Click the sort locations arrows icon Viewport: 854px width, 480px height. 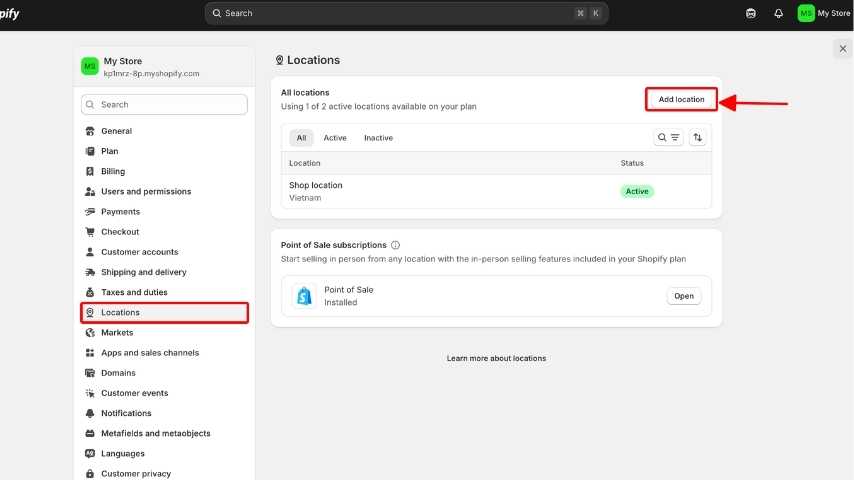pos(698,137)
